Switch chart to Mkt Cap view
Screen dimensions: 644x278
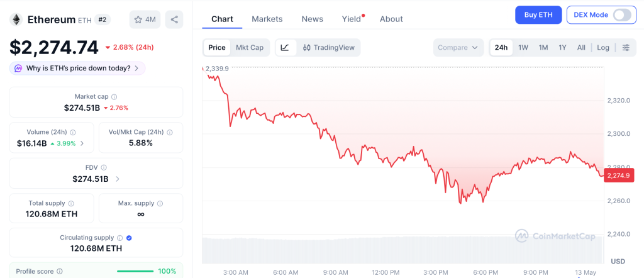(x=249, y=48)
